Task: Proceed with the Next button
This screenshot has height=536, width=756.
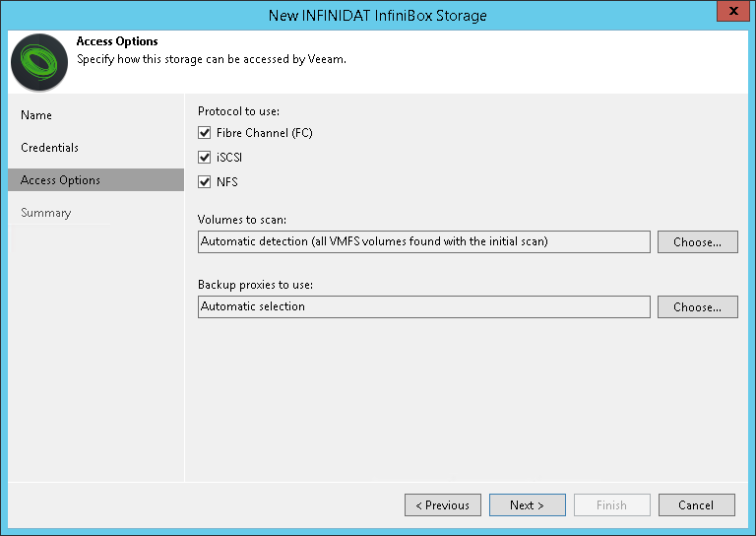Action: pyautogui.click(x=527, y=505)
